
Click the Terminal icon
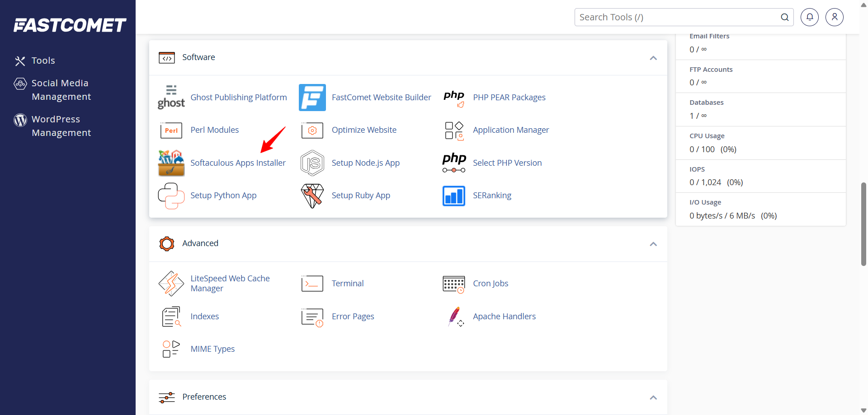click(312, 284)
